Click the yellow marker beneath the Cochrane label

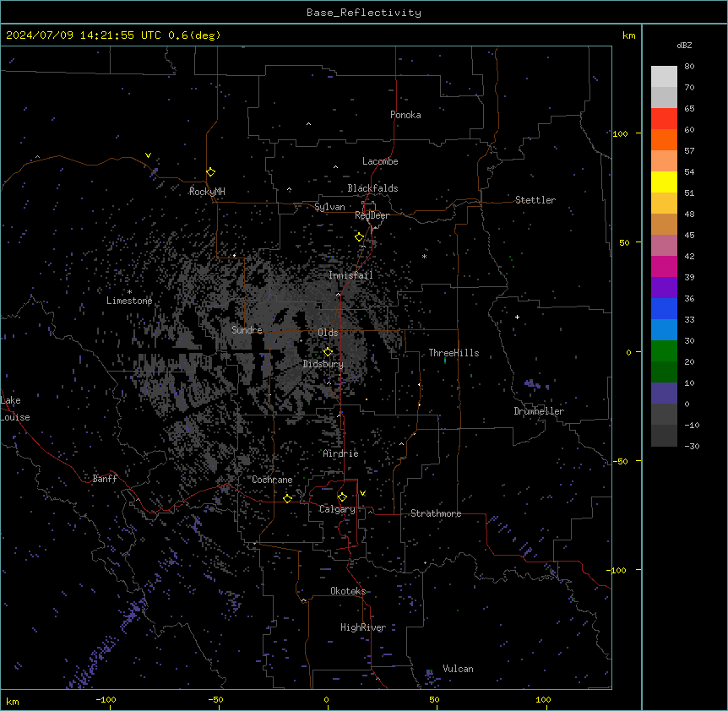(287, 498)
